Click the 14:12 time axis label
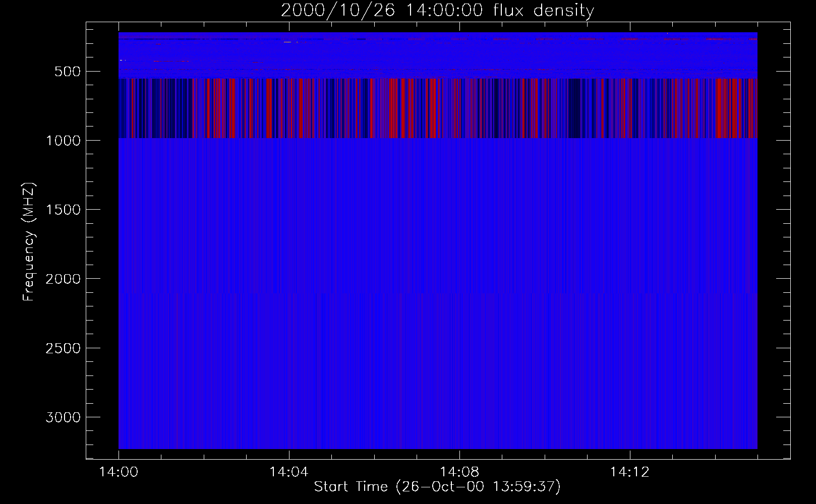The width and height of the screenshot is (816, 504). [629, 472]
